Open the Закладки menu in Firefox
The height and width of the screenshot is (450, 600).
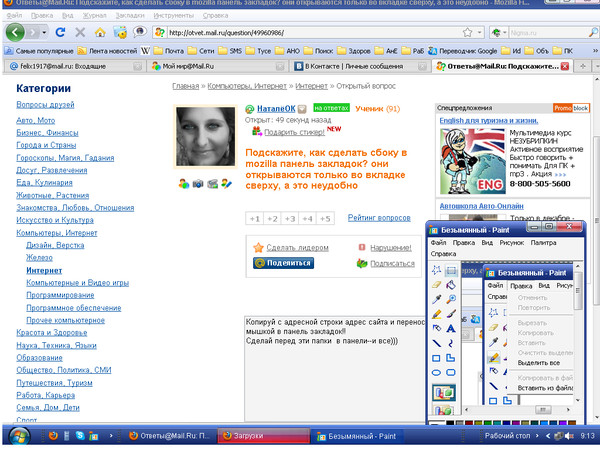tap(130, 15)
